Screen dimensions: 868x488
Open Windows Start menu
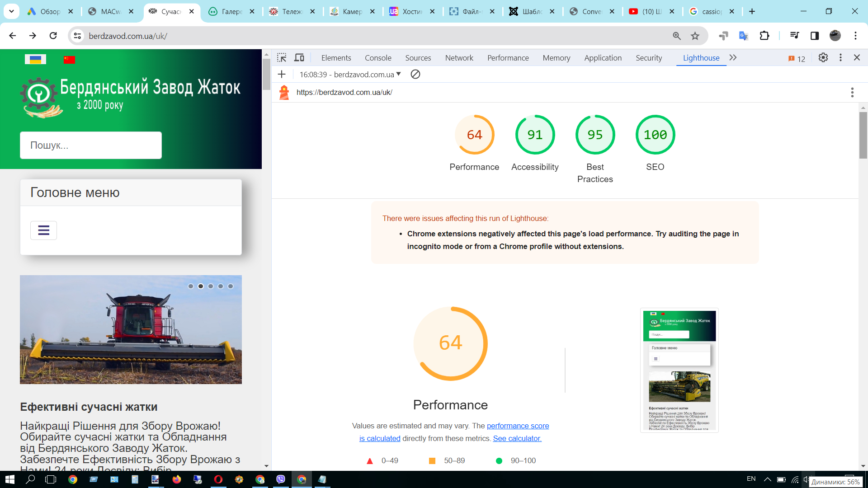click(x=10, y=479)
